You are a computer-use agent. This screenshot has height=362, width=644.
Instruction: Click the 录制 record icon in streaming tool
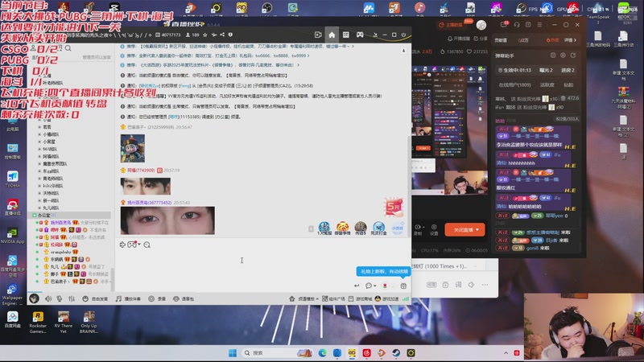point(418,229)
